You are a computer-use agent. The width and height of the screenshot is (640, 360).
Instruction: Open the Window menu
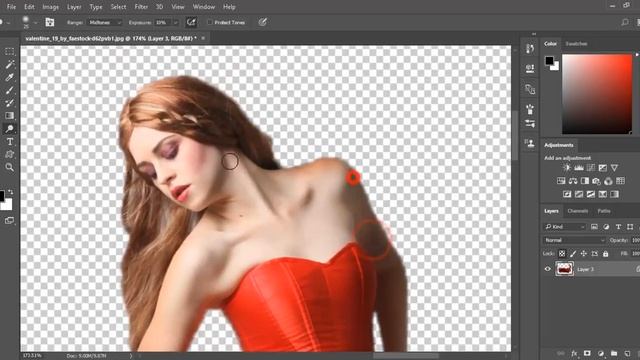[204, 7]
